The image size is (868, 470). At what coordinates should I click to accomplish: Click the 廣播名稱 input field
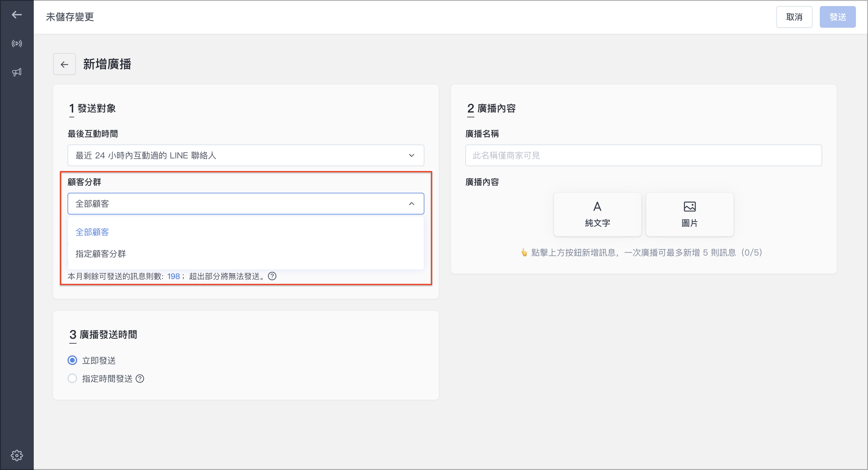(643, 155)
